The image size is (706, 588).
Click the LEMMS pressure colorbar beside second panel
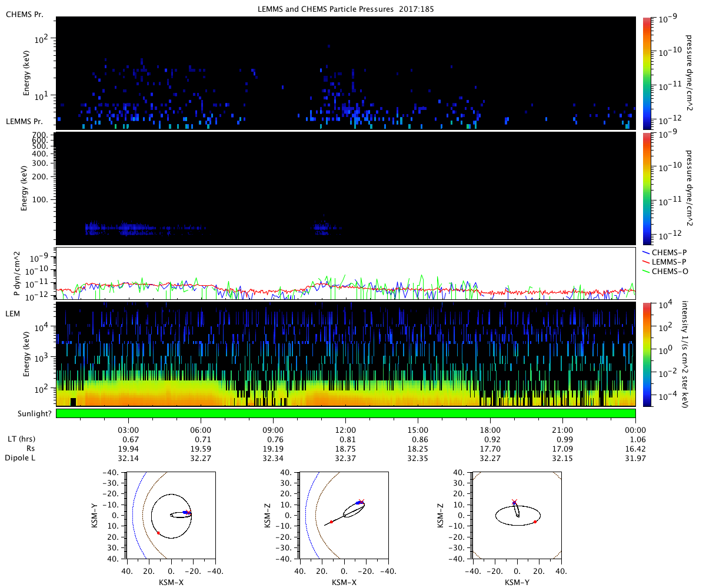pos(648,188)
